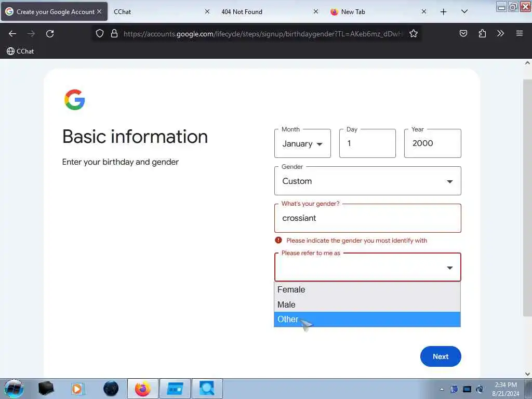
Task: Show hidden system tray icons
Action: point(442,389)
